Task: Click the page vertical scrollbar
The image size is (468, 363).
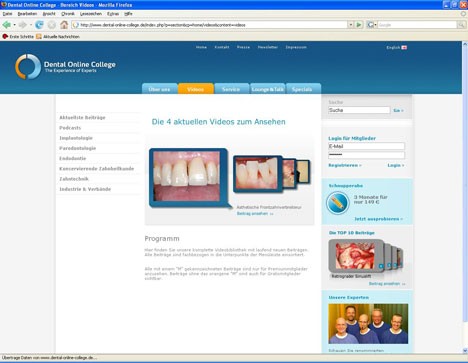Action: 465,197
